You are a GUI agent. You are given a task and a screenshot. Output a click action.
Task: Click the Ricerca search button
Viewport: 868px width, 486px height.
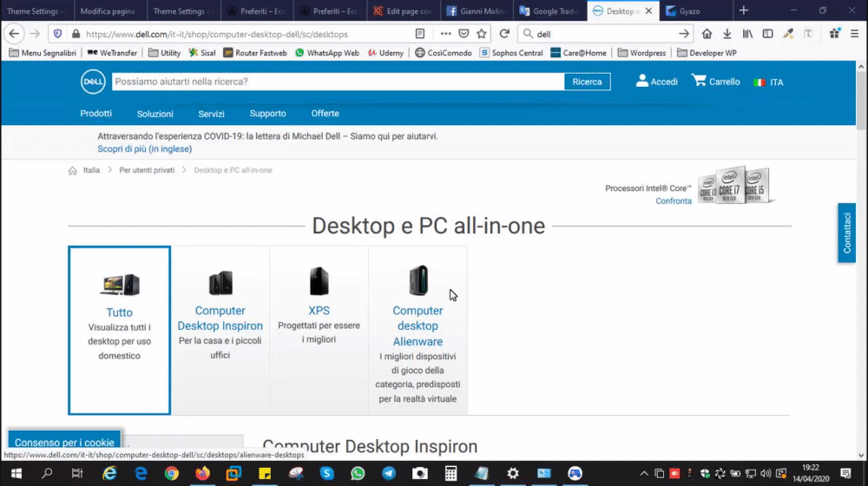pyautogui.click(x=587, y=82)
